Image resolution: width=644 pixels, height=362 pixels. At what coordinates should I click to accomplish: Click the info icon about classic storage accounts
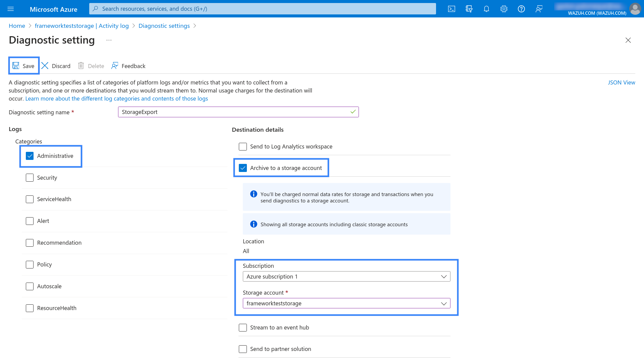tap(254, 224)
